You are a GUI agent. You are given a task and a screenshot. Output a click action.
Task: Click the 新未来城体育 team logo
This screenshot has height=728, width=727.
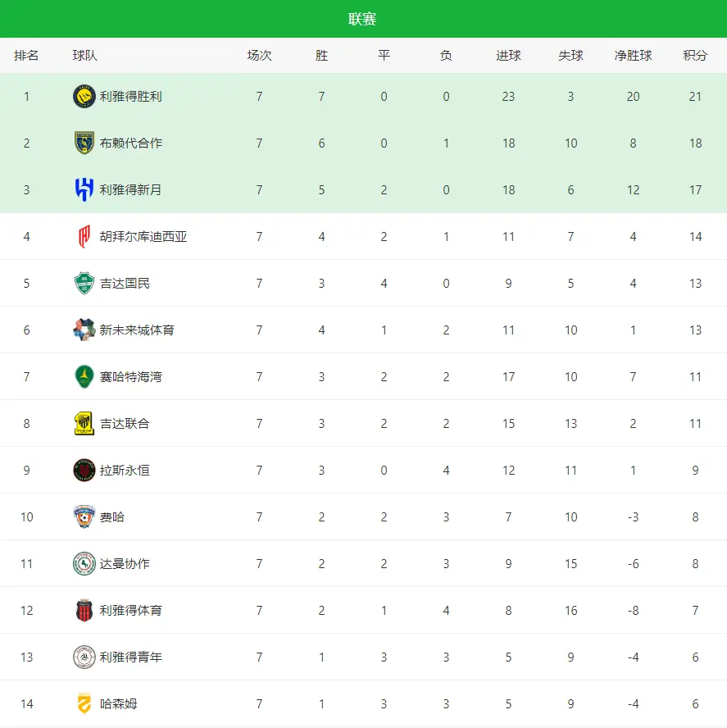point(84,330)
